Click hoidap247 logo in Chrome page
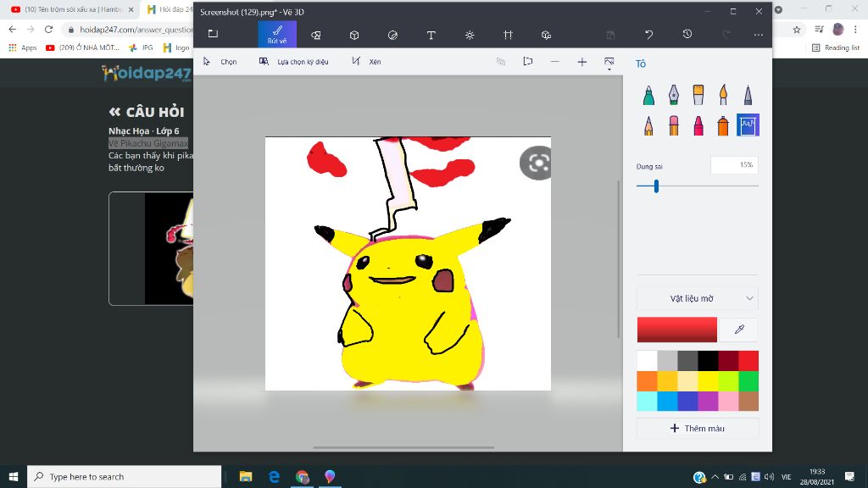This screenshot has width=868, height=488. click(146, 73)
